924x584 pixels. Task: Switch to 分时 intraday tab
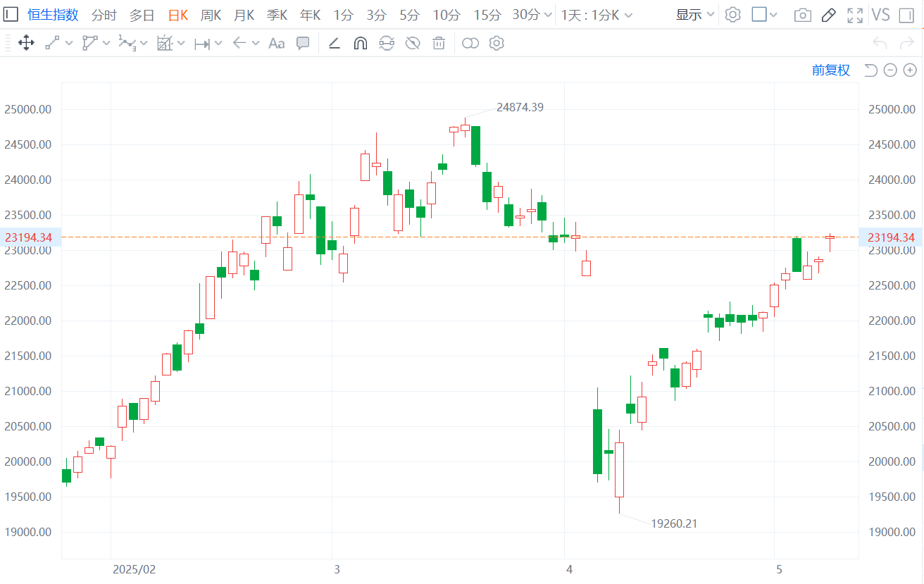click(x=104, y=15)
